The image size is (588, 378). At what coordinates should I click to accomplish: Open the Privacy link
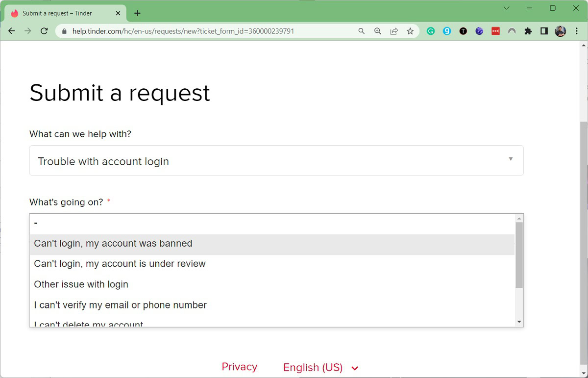pyautogui.click(x=240, y=367)
